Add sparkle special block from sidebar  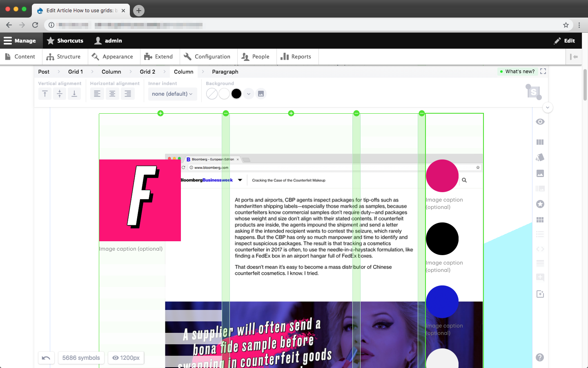click(x=540, y=294)
